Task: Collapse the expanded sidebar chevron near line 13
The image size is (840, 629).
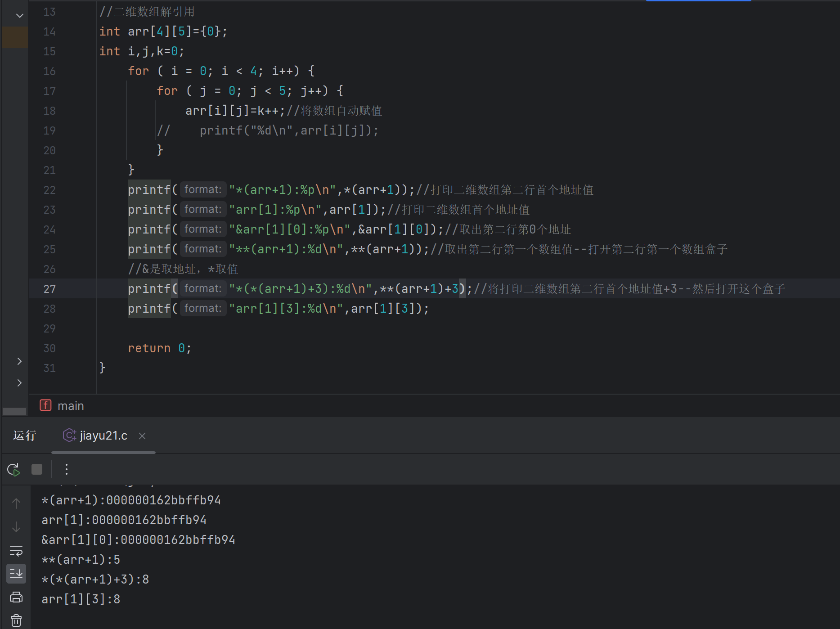Action: coord(19,16)
